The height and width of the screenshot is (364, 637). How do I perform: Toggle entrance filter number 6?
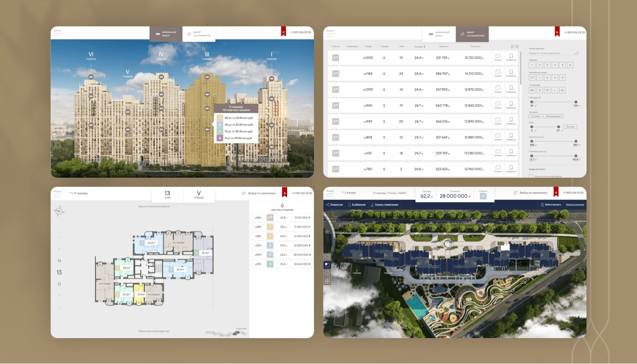point(570,65)
